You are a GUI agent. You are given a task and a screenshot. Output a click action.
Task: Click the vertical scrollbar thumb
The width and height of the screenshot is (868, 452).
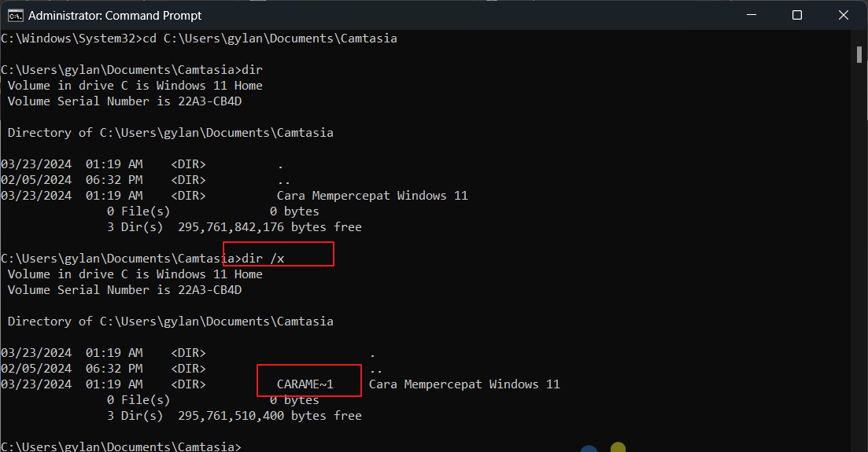[x=859, y=55]
